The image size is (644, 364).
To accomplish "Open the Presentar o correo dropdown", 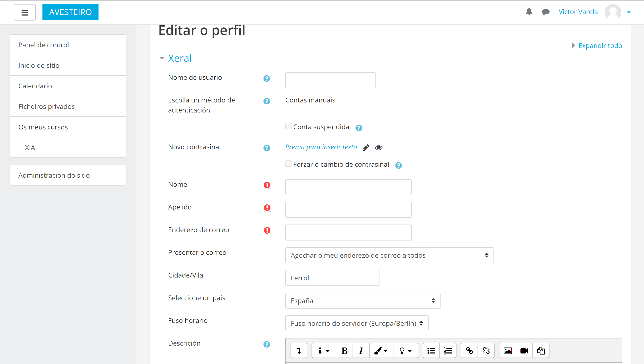I will pos(389,255).
